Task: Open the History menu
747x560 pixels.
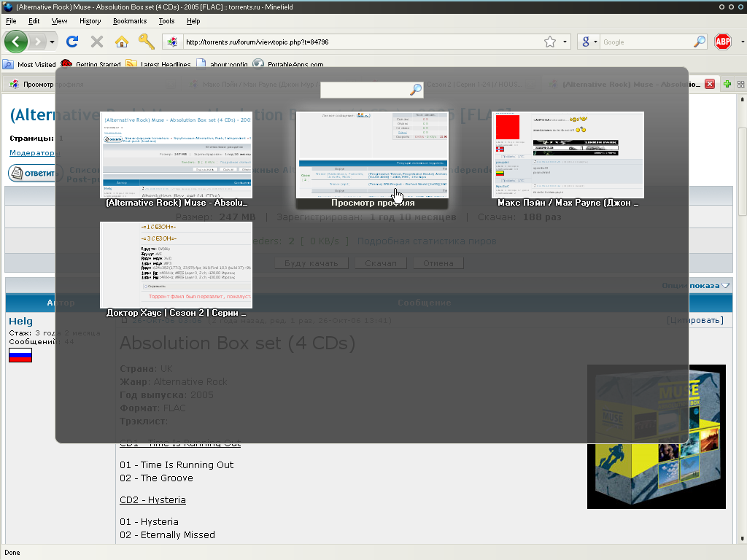Action: coord(90,21)
